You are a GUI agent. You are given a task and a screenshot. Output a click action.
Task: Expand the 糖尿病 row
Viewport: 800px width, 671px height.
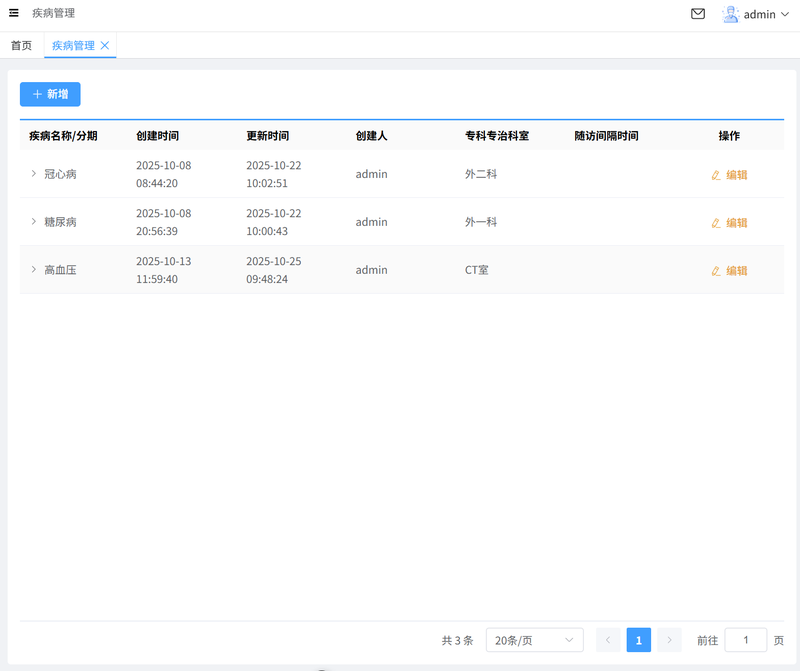[x=33, y=221]
